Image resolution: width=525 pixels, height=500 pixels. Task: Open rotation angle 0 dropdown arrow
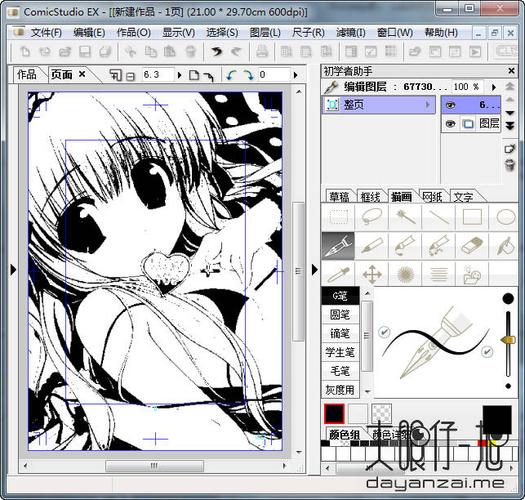(295, 75)
